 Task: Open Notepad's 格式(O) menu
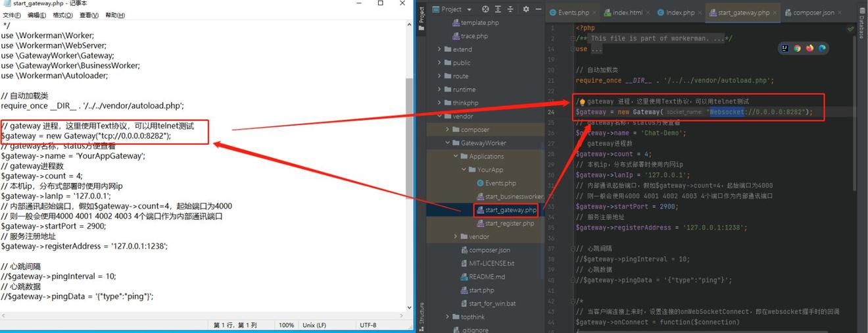pyautogui.click(x=62, y=15)
